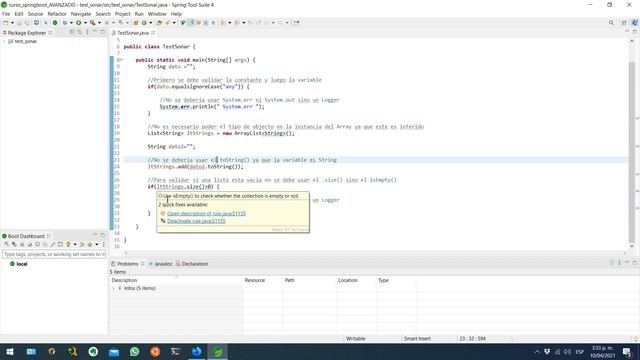Switch to the Problems tab
The width and height of the screenshot is (640, 360).
[128, 264]
